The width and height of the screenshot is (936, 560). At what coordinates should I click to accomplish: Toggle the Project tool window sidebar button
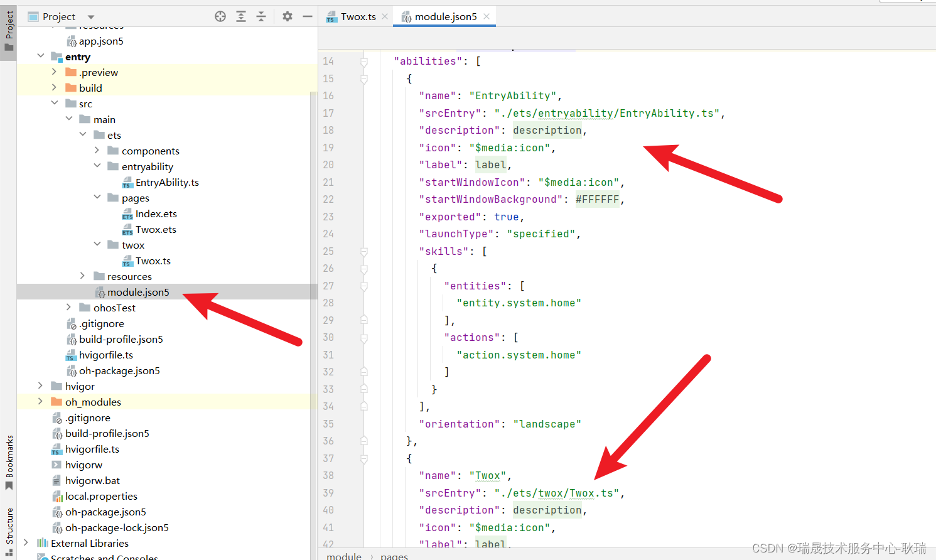pyautogui.click(x=9, y=31)
